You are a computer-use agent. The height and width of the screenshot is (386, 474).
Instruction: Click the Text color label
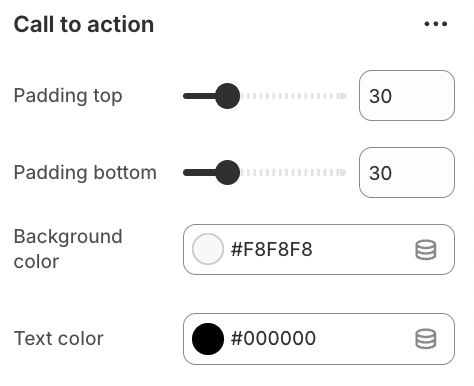tap(59, 339)
